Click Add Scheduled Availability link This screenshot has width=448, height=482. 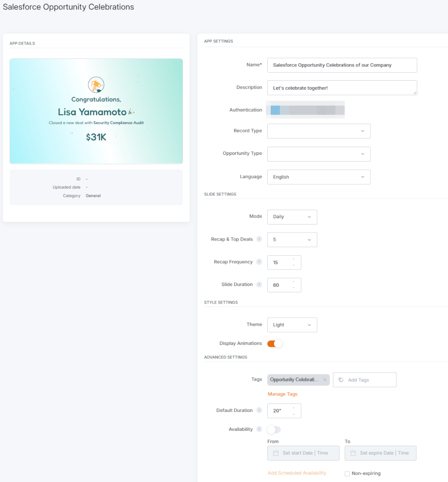point(297,473)
